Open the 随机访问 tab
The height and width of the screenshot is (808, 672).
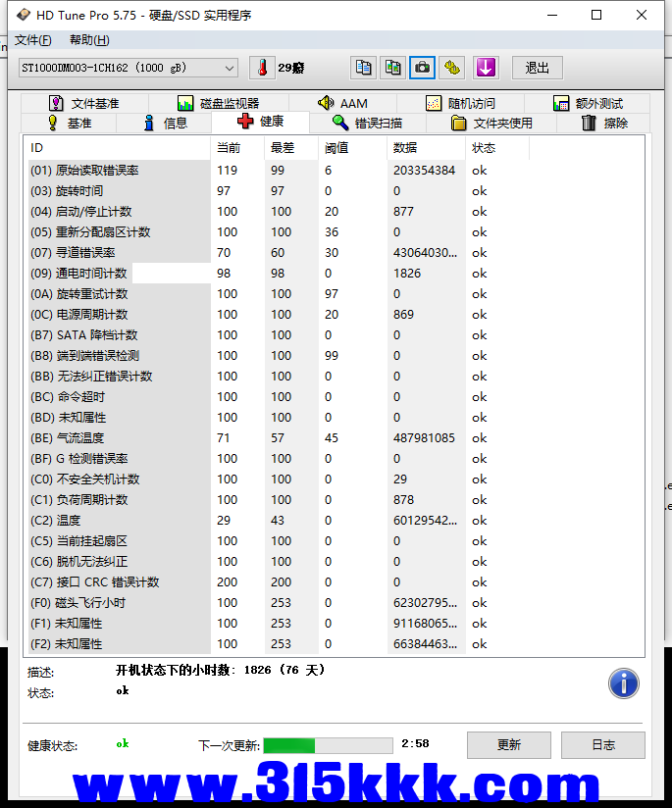(x=461, y=103)
